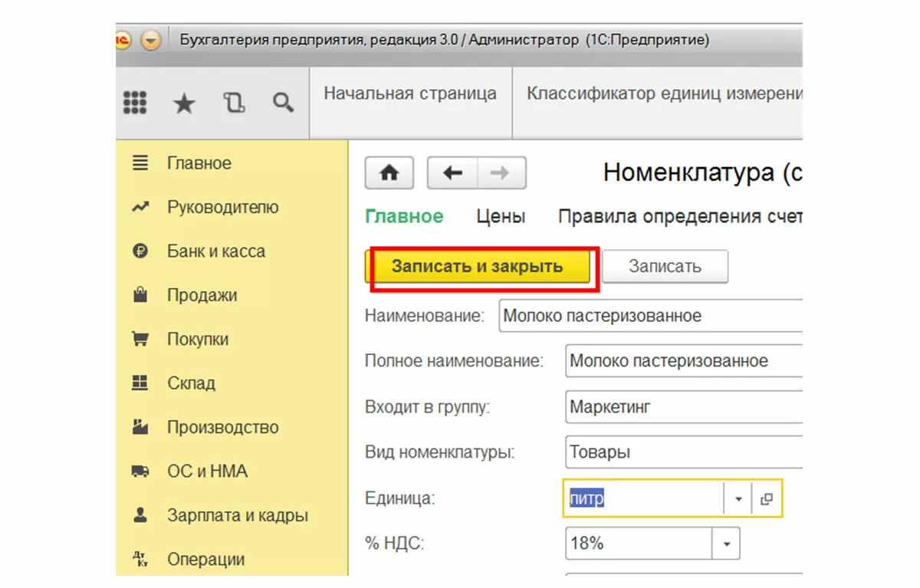The width and height of the screenshot is (920, 588).
Task: Click the % НДС value field
Action: [639, 544]
